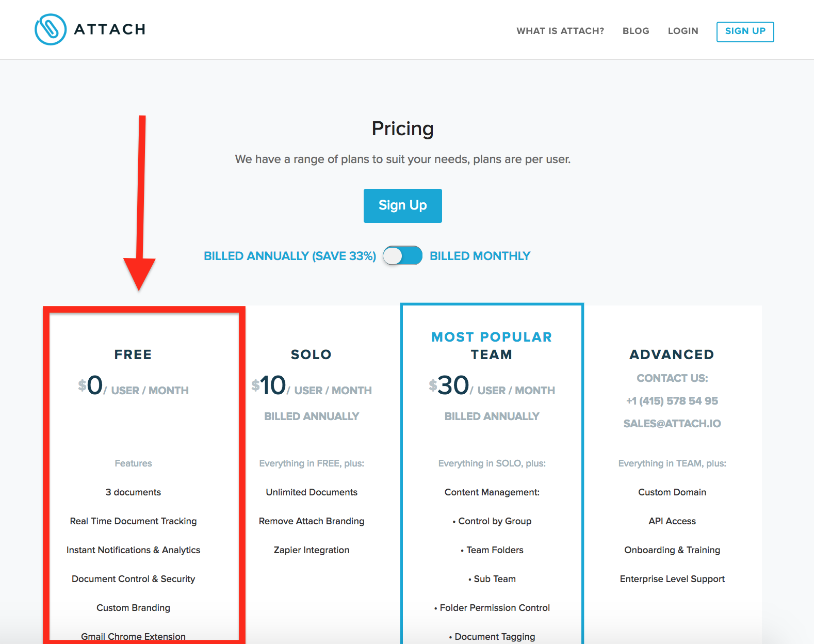This screenshot has width=814, height=644.
Task: Click the $30 Team plan price
Action: click(x=449, y=385)
